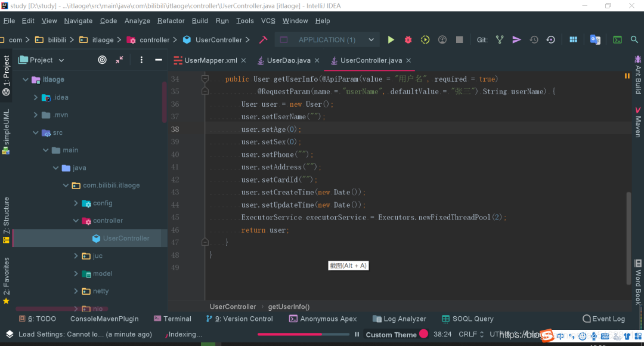644x346 pixels.
Task: Toggle the Terminal tool window
Action: (172, 319)
